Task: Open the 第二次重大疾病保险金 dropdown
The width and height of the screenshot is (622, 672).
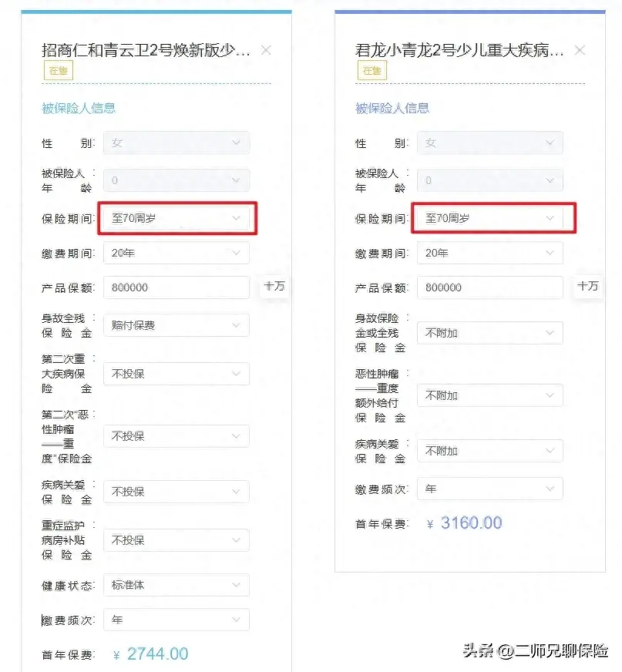Action: click(176, 374)
